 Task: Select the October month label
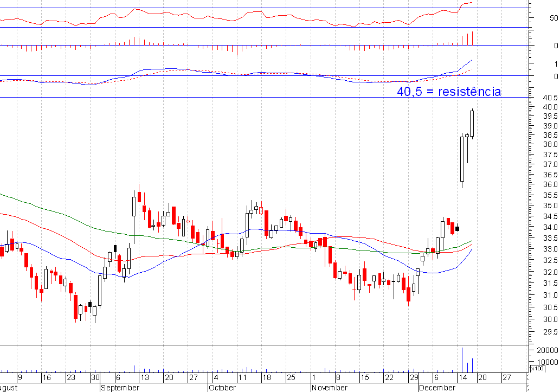tap(222, 388)
